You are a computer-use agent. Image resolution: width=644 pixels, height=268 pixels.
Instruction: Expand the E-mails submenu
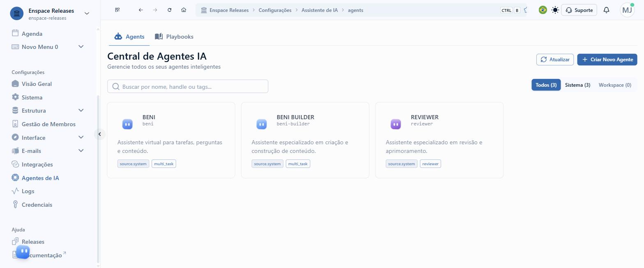[81, 151]
